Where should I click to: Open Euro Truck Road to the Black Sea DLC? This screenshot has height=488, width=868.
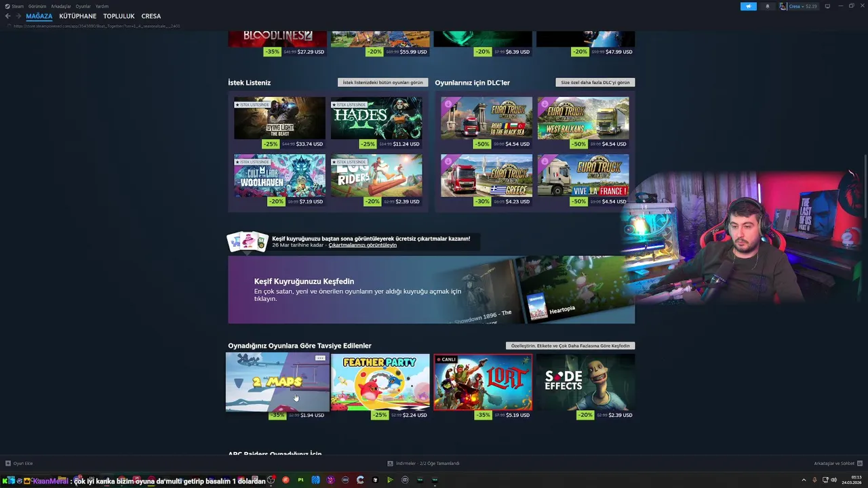[x=487, y=119]
